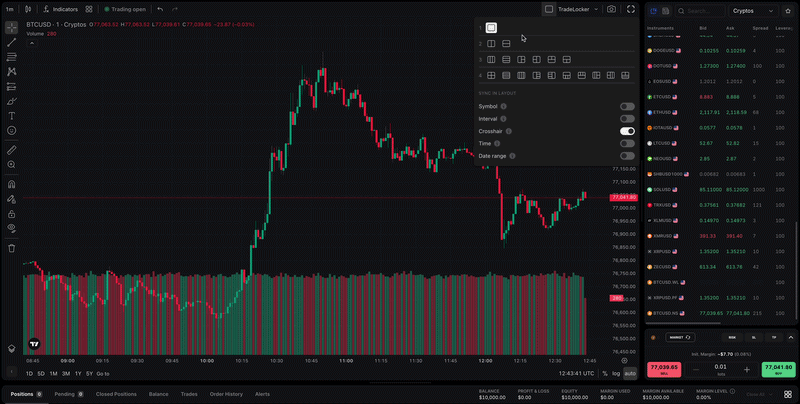Select the trend line drawing tool
The height and width of the screenshot is (404, 800).
click(11, 42)
